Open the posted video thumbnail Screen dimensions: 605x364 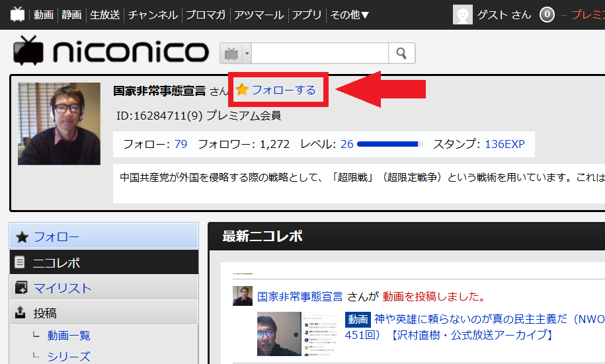[x=298, y=334]
